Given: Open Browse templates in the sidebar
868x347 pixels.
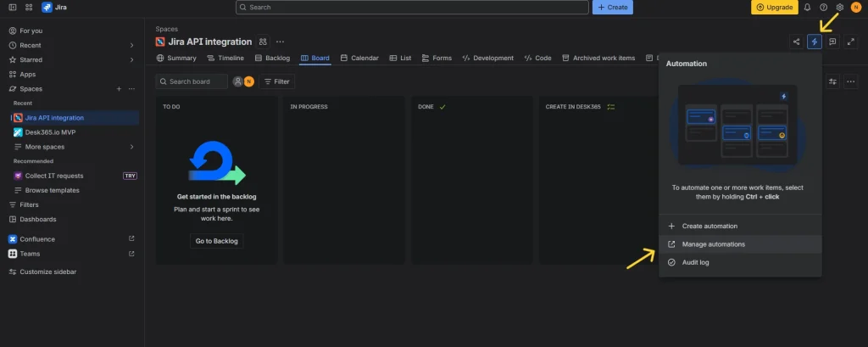Looking at the screenshot, I should tap(75, 190).
